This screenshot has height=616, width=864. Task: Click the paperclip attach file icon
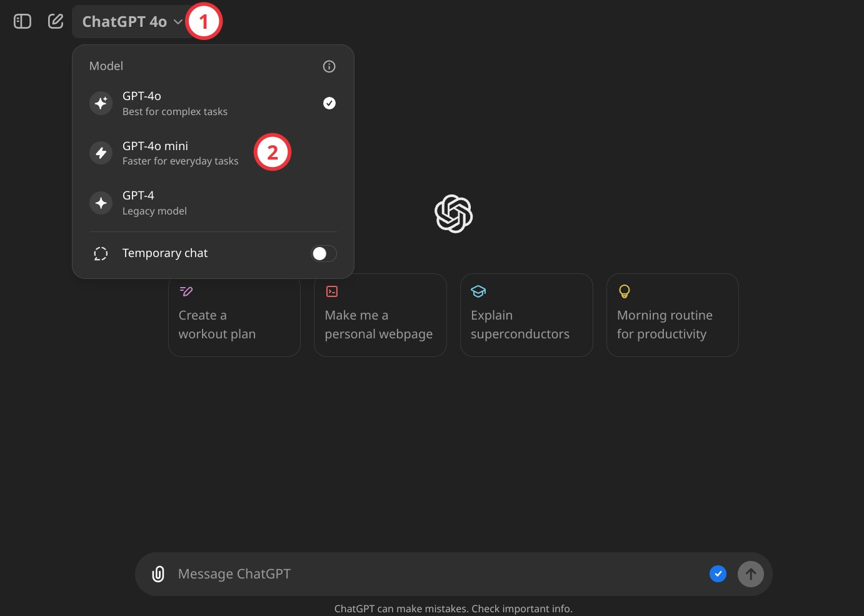[158, 574]
